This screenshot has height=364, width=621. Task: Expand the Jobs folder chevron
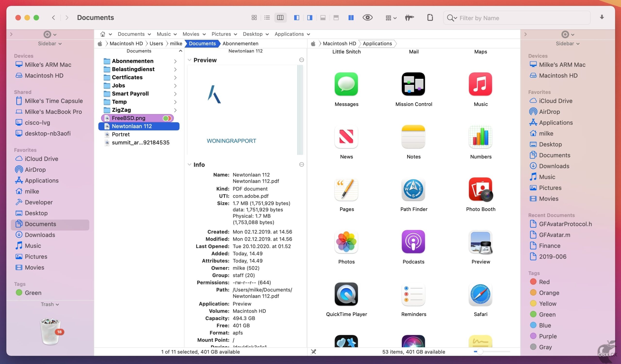[x=175, y=86]
